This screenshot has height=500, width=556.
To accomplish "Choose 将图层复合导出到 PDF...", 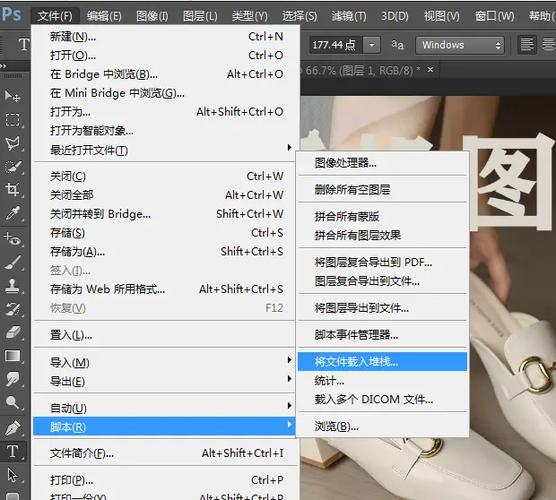I will click(382, 262).
